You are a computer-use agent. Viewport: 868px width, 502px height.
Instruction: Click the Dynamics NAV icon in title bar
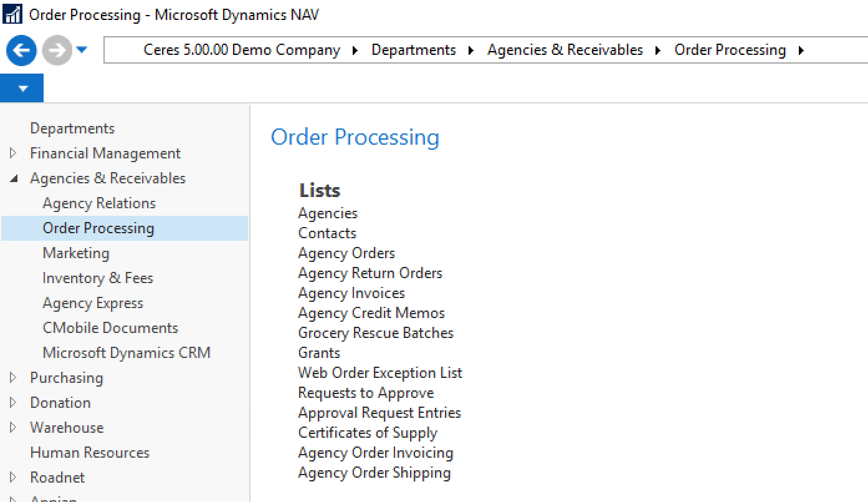12,14
